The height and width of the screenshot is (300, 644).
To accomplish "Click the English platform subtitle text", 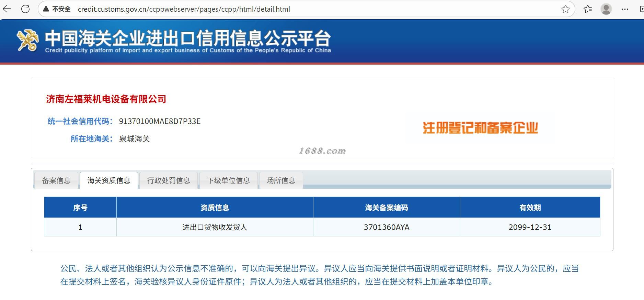I will (x=188, y=51).
